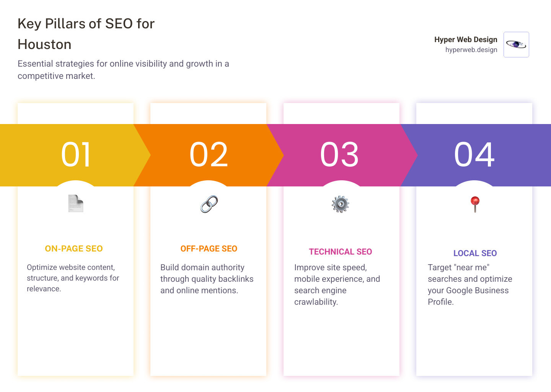Open the hyperweb.design link
The height and width of the screenshot is (392, 551).
[x=471, y=50]
